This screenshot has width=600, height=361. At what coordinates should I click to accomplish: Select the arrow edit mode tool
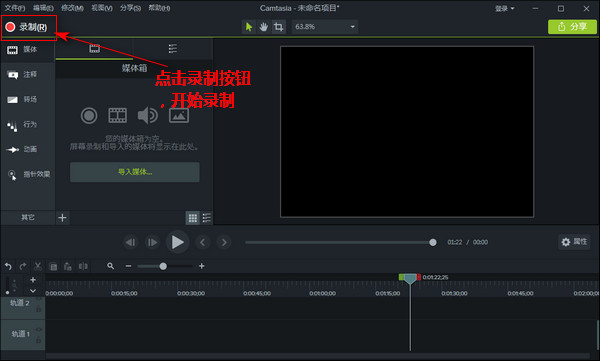pos(249,27)
